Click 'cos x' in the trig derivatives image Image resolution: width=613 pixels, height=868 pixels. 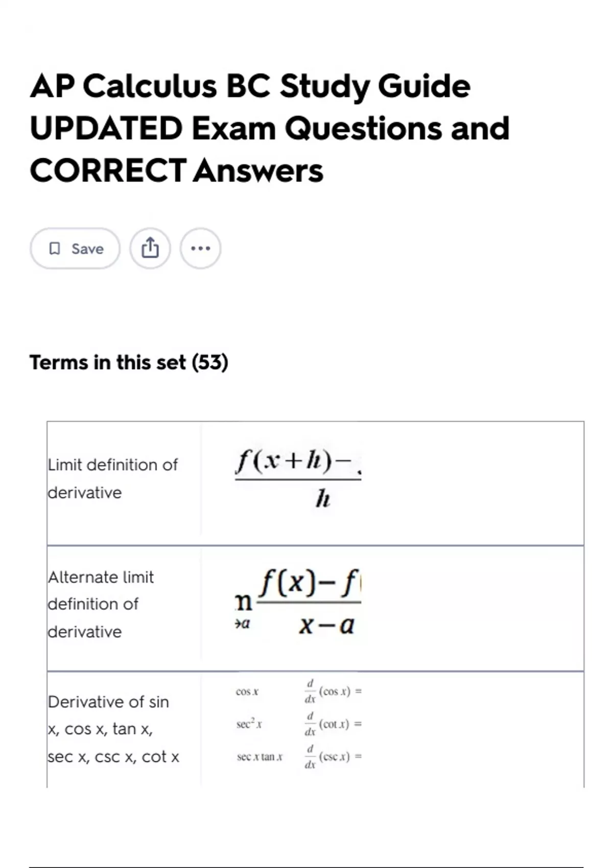tap(247, 692)
